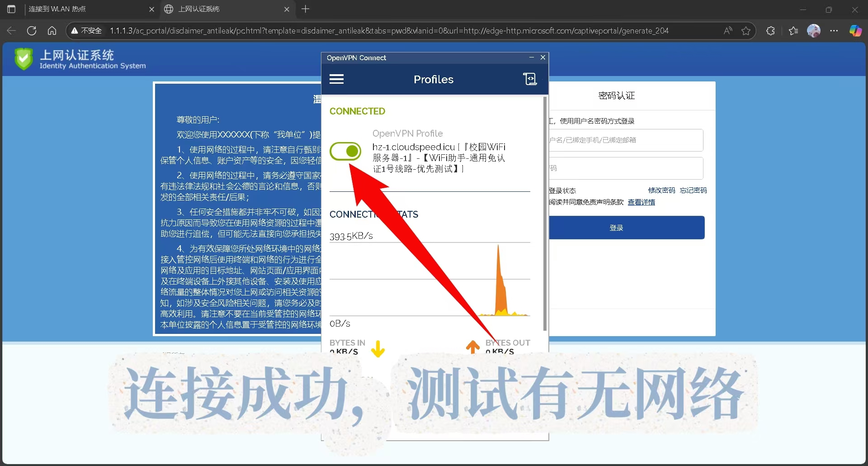Open the tab actions menu icon
Image resolution: width=868 pixels, height=466 pixels.
point(12,9)
